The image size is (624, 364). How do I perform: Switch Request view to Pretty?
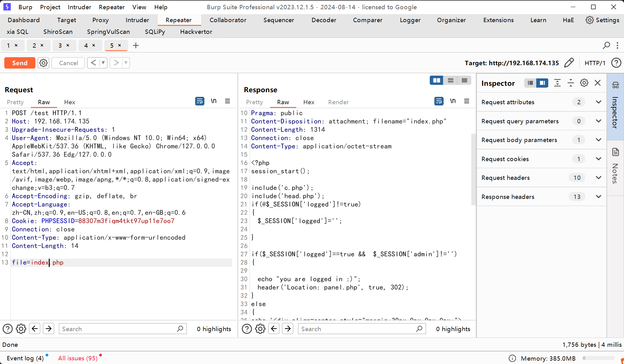(15, 102)
